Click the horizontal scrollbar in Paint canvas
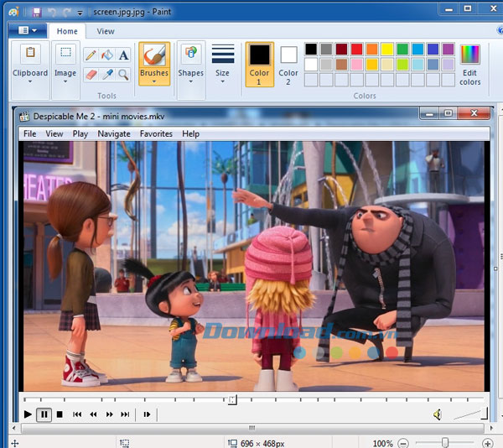Image resolution: width=503 pixels, height=448 pixels. point(252,428)
